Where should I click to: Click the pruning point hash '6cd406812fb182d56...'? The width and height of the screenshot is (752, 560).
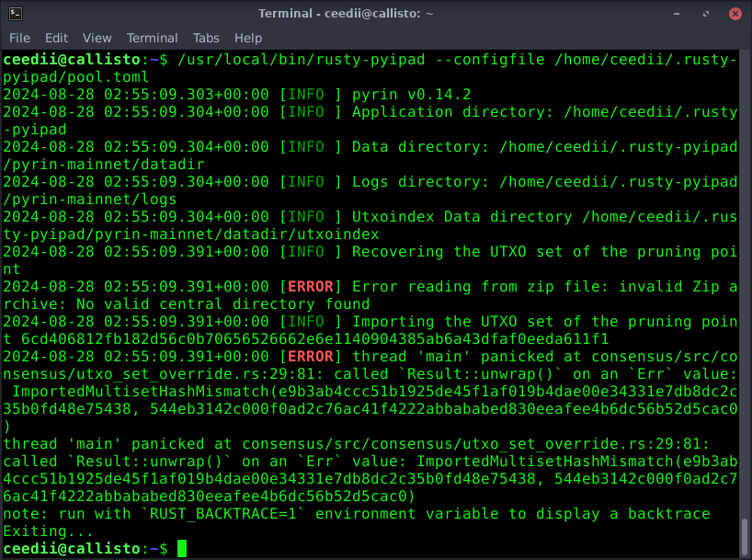tap(314, 339)
